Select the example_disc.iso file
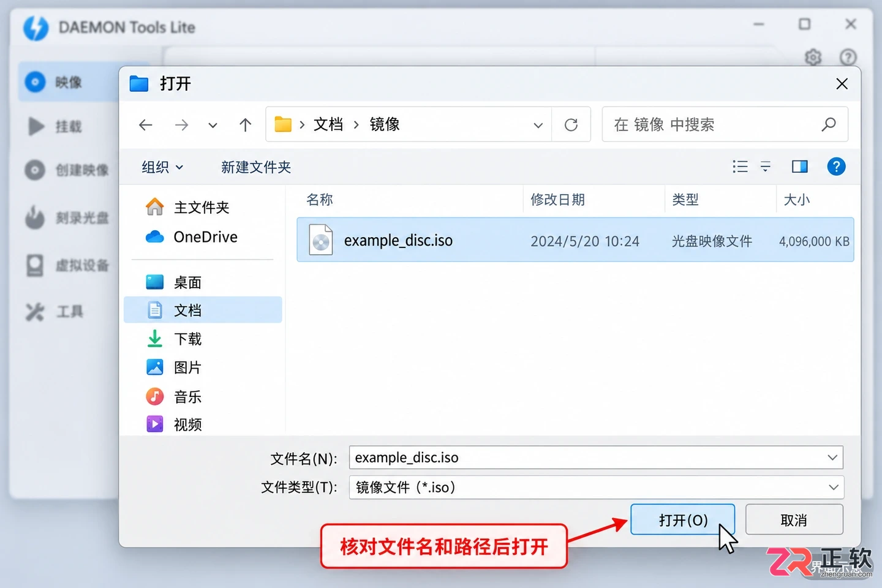The image size is (882, 588). [x=575, y=240]
